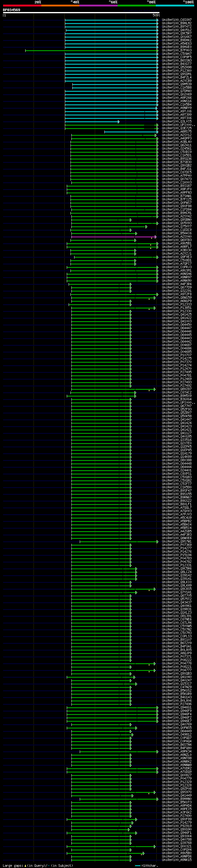Select the UniRef100_P92919 label
Viewport: 197px width, 868px height.
(x=177, y=826)
